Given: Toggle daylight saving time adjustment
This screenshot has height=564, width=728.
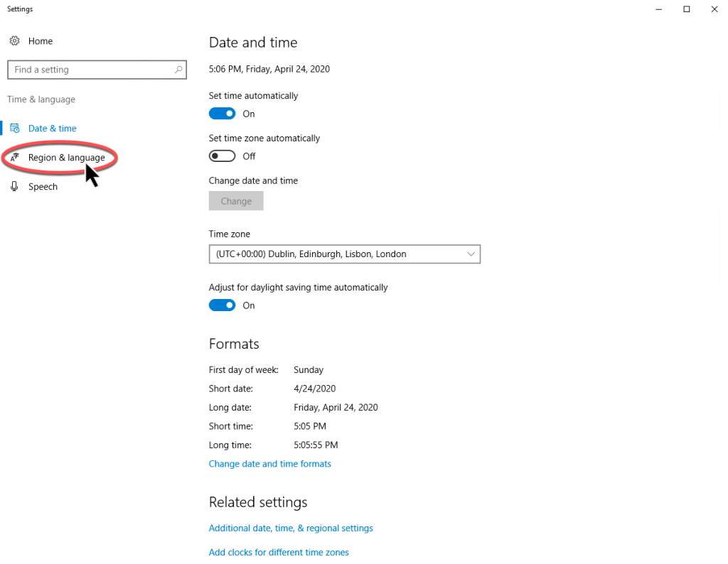Looking at the screenshot, I should pos(222,305).
